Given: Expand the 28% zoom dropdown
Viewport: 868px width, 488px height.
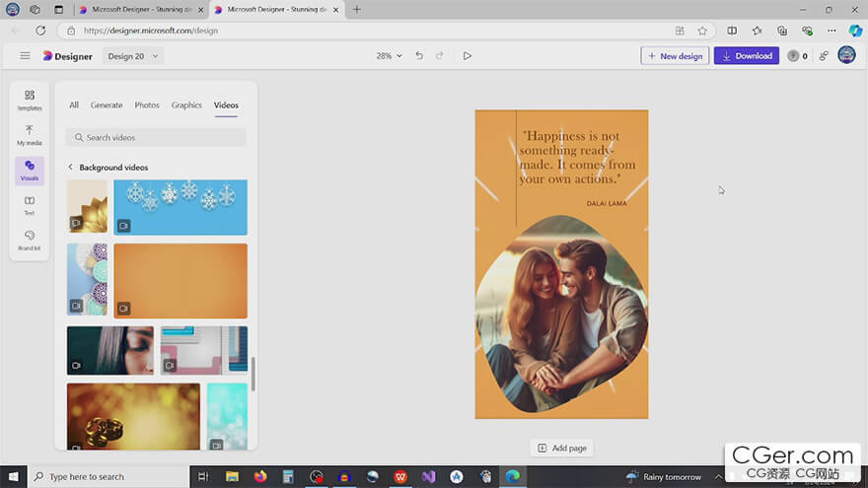Looking at the screenshot, I should 390,56.
